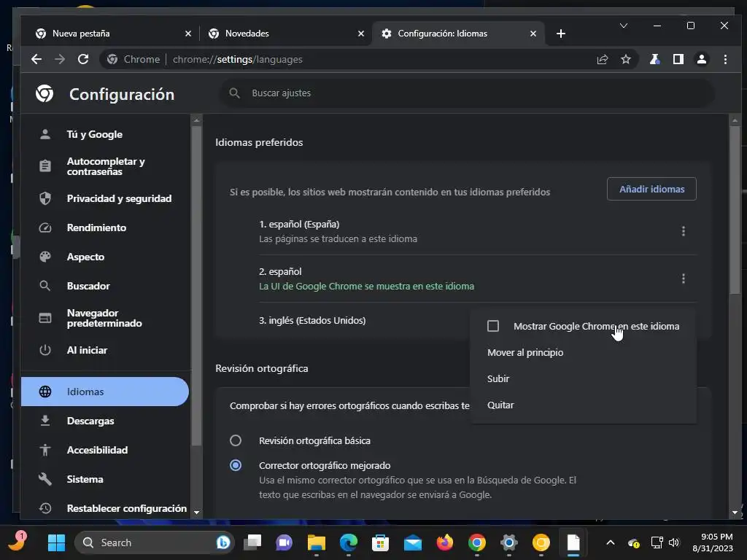Screen dimensions: 747x560
Task: Select the Configuración: Idiomas tab
Action: click(458, 34)
